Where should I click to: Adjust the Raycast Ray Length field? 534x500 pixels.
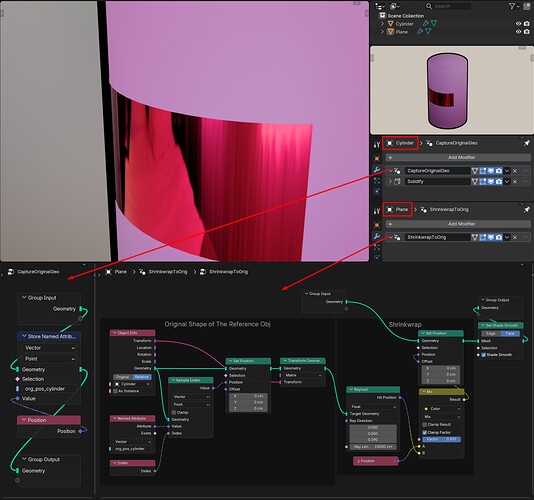pyautogui.click(x=373, y=447)
